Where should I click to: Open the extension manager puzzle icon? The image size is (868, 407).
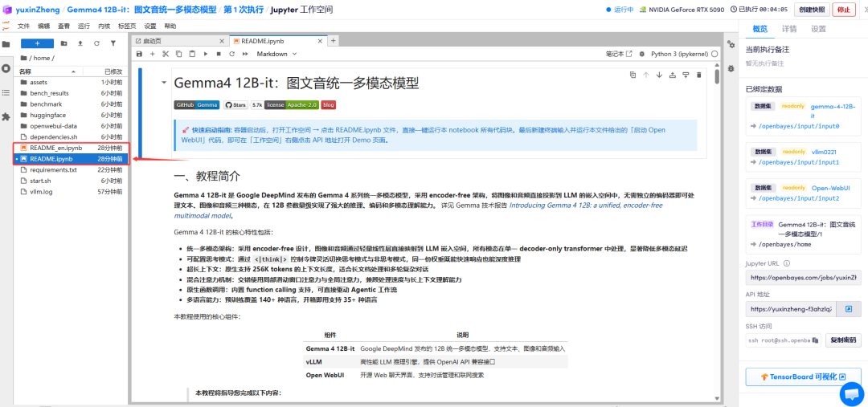[x=6, y=117]
